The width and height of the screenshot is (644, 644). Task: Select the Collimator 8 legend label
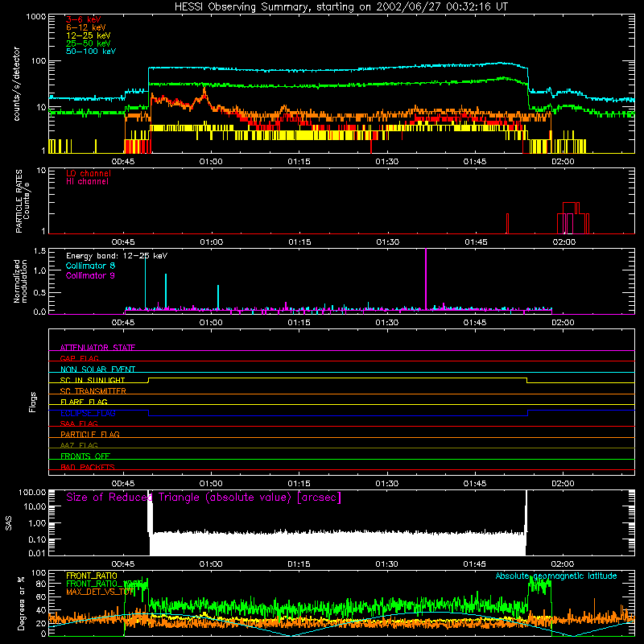pos(90,266)
